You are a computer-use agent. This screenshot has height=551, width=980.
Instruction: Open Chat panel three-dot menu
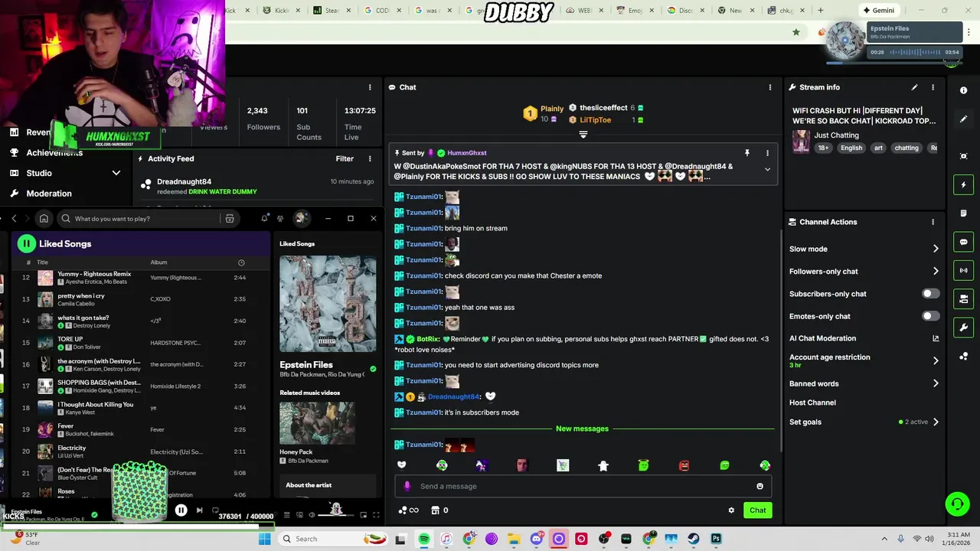770,87
